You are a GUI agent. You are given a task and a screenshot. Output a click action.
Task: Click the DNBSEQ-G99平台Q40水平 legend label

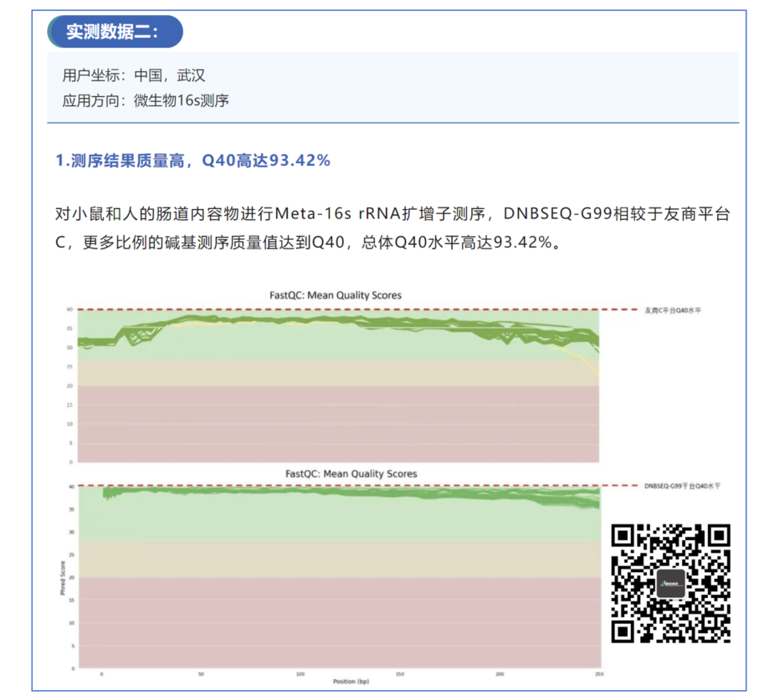681,486
